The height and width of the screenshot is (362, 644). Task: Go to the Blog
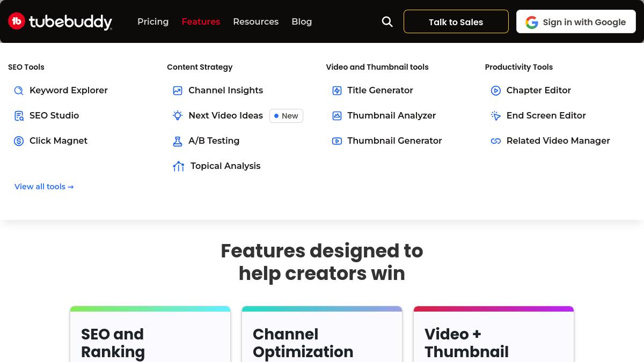(302, 21)
